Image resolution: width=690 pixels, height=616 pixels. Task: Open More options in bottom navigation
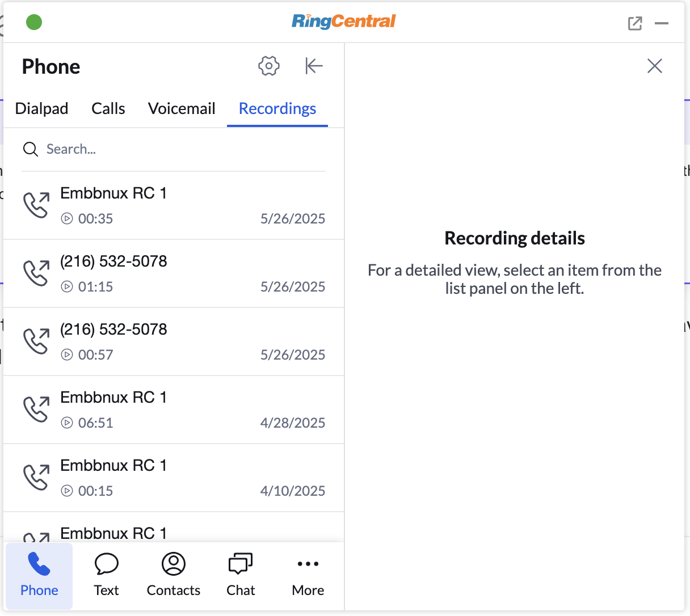(308, 576)
